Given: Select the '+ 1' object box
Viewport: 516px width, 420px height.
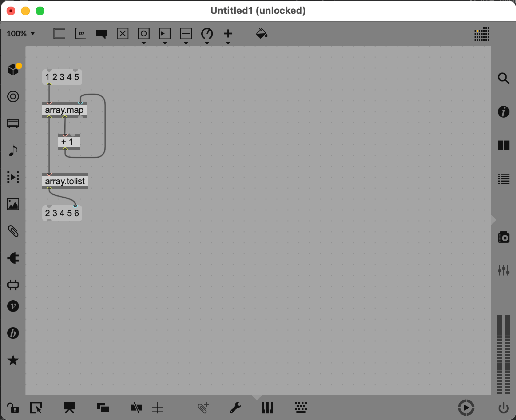Looking at the screenshot, I should [69, 142].
